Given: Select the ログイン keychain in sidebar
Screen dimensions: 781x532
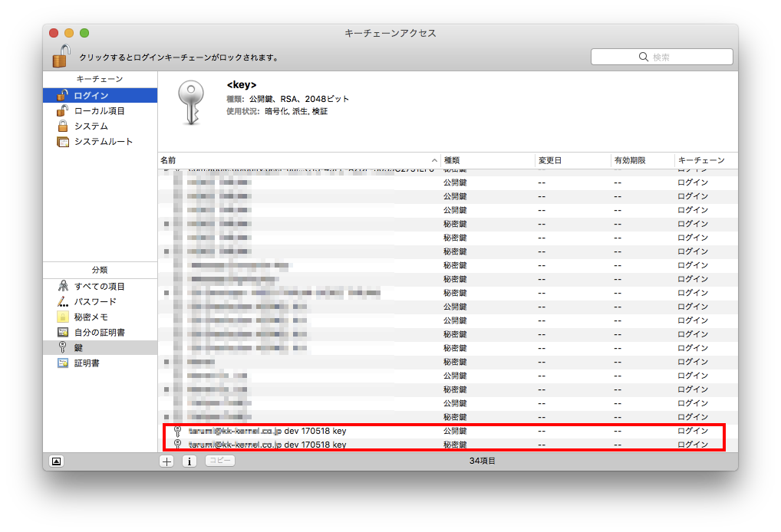Looking at the screenshot, I should [x=91, y=96].
